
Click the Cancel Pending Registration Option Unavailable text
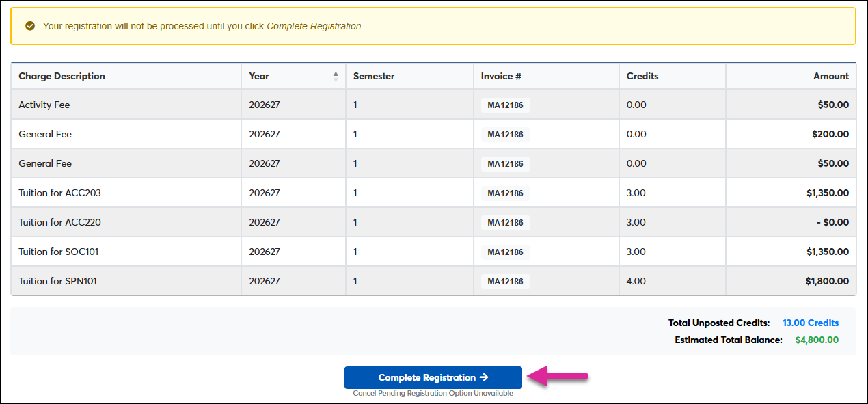433,394
